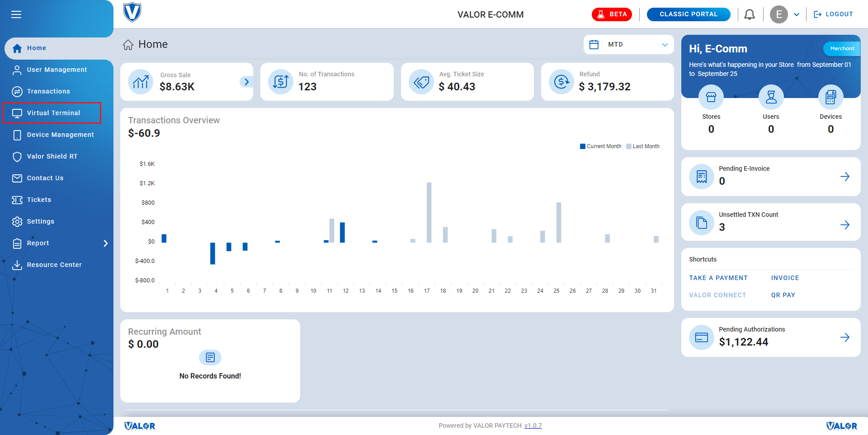The image size is (868, 435).
Task: Open Pending E-Invoice via arrow
Action: pyautogui.click(x=845, y=177)
